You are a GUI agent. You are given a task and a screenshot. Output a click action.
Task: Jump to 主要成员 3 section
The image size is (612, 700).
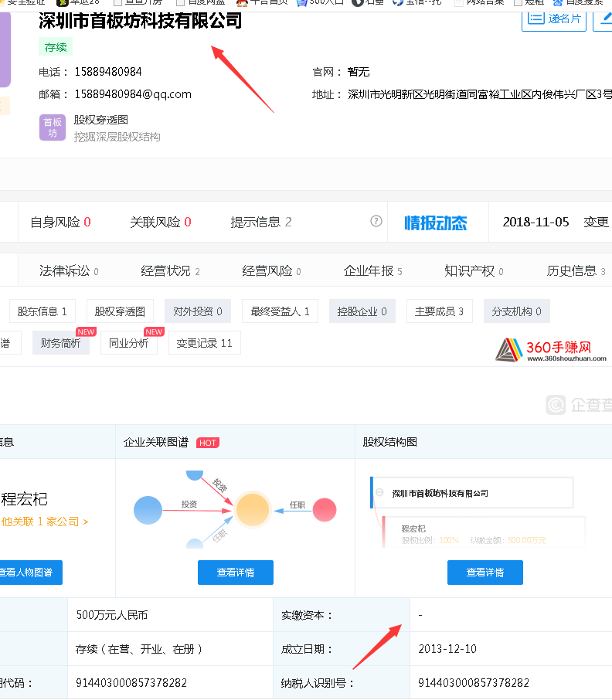(439, 311)
